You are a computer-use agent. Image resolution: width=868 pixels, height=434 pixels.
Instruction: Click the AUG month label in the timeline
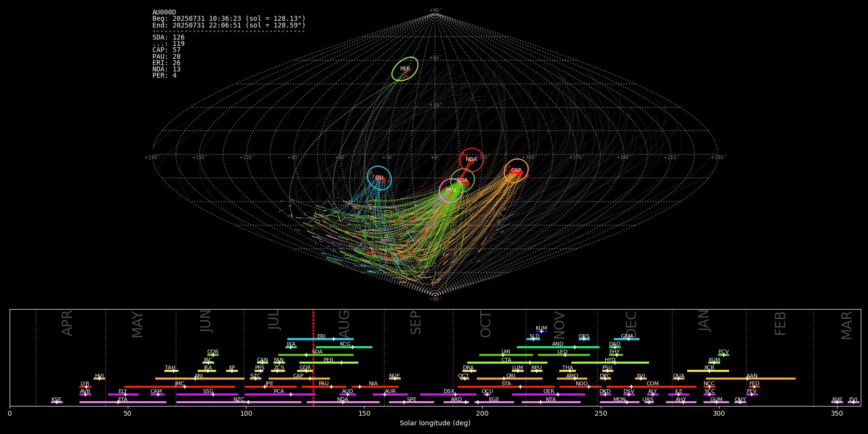point(344,324)
